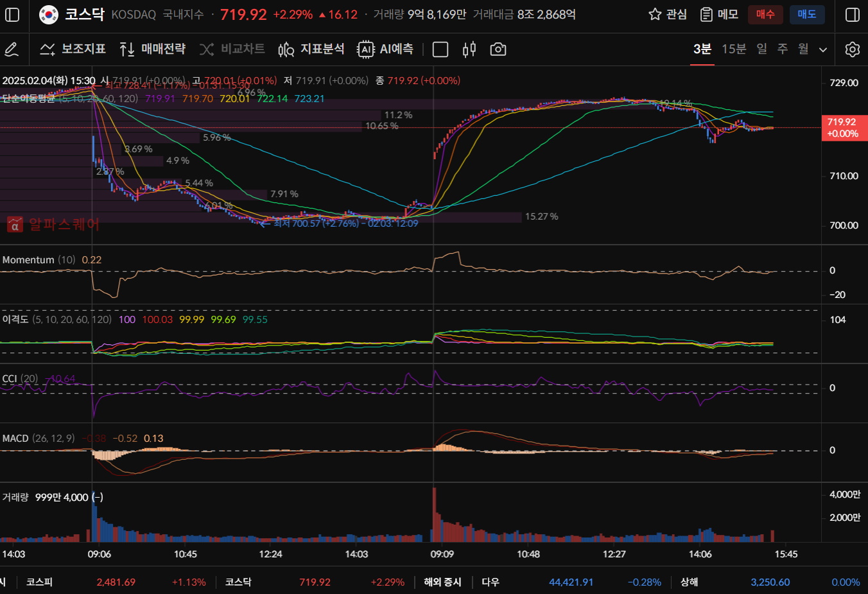Expand more timeframe options chevron
This screenshot has height=594, width=868.
tap(823, 50)
